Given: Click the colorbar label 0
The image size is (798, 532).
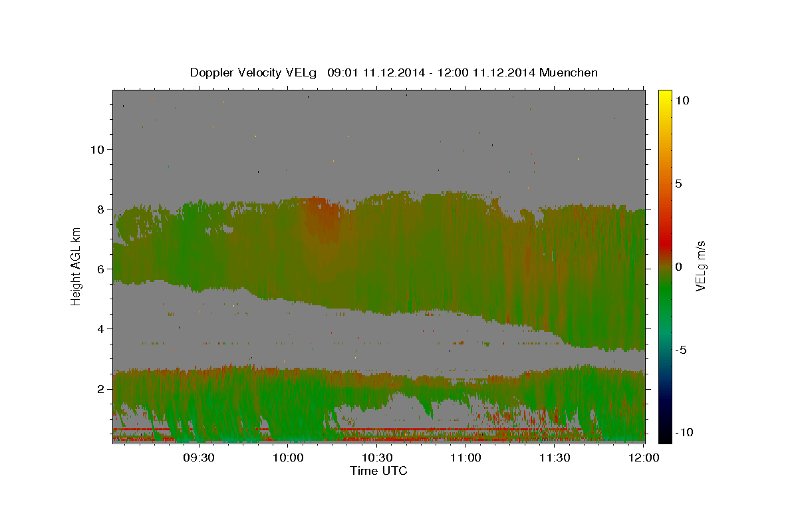Looking at the screenshot, I should [679, 267].
